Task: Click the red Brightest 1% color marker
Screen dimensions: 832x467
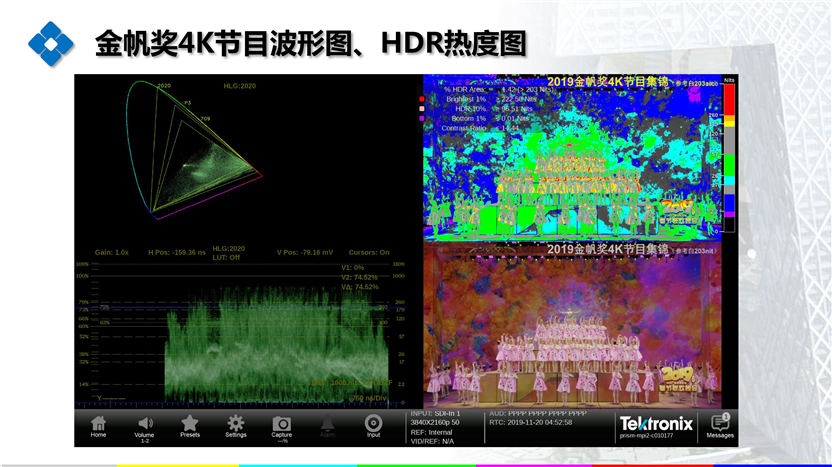Action: click(x=422, y=100)
